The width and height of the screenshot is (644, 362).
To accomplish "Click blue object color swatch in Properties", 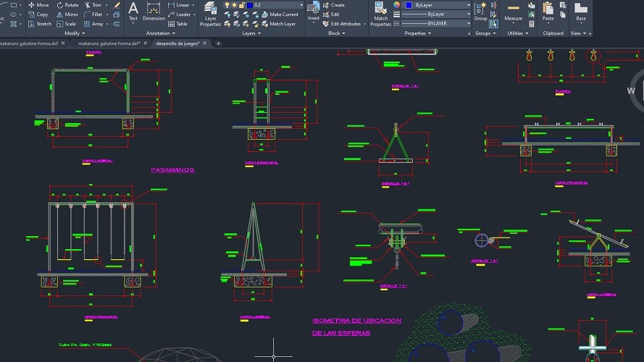I will tap(409, 5).
